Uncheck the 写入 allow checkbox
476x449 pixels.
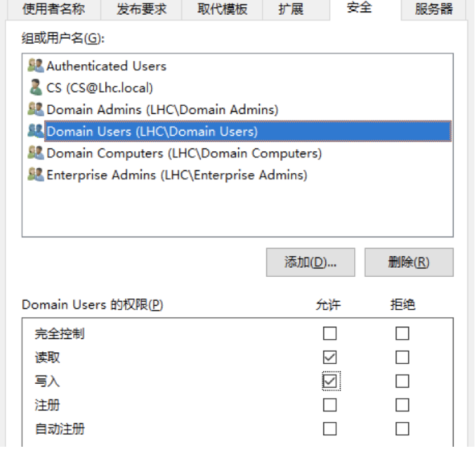click(x=330, y=381)
